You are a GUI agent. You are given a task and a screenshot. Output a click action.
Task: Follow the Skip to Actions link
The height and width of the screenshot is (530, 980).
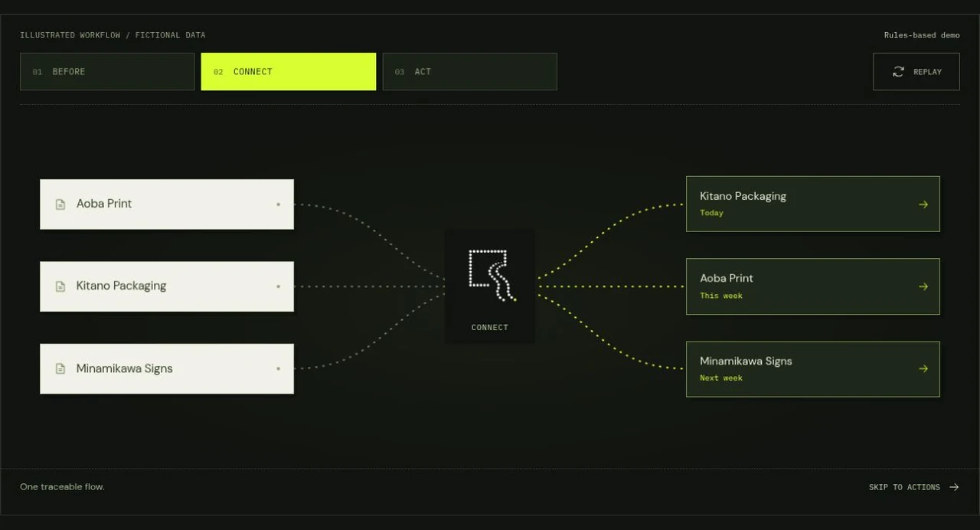click(x=914, y=487)
